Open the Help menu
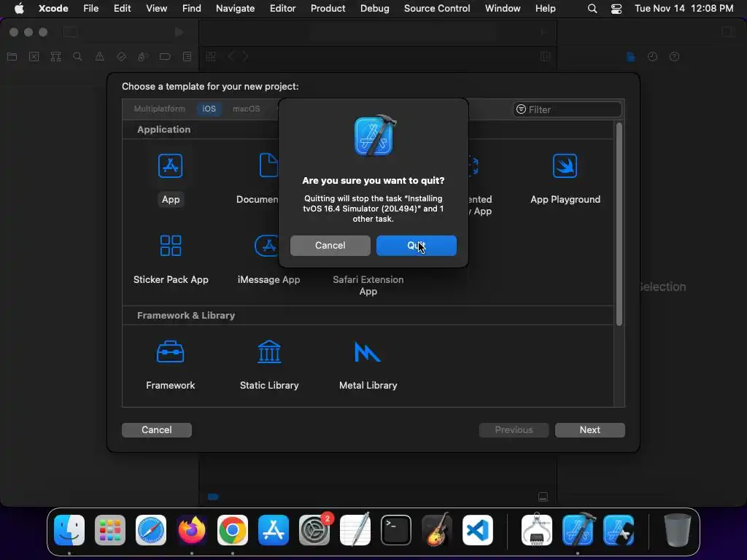The height and width of the screenshot is (560, 747). [x=545, y=8]
